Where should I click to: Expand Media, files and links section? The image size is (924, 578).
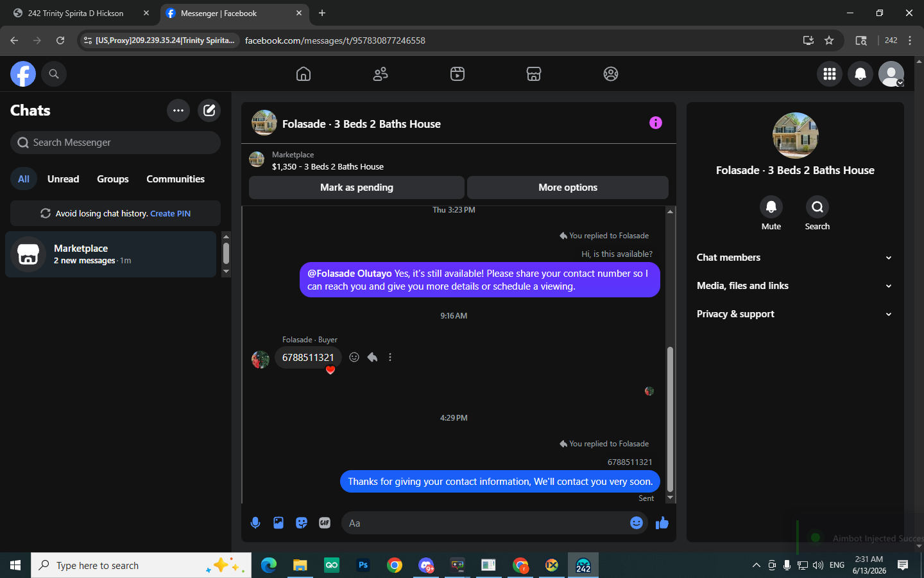pyautogui.click(x=794, y=286)
